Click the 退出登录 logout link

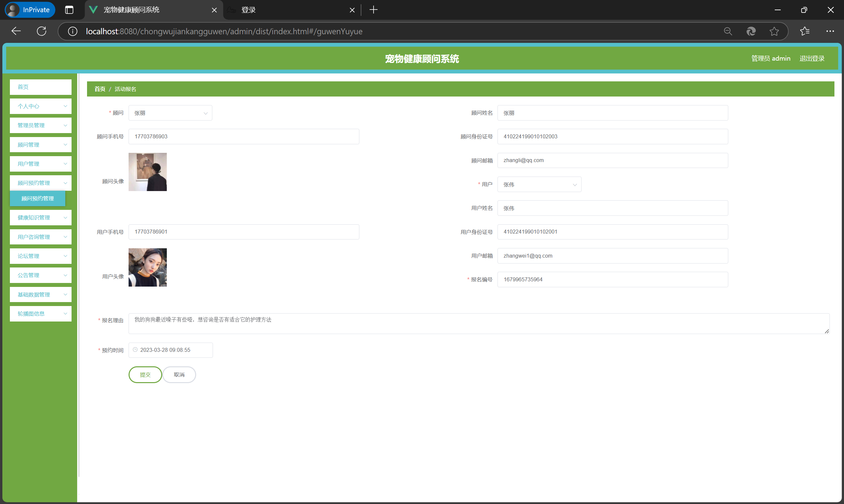812,58
